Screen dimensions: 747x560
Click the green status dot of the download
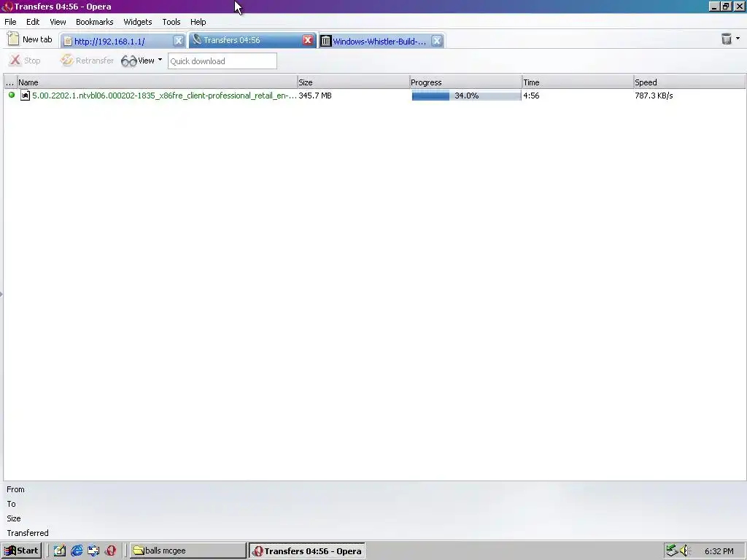[x=12, y=95]
